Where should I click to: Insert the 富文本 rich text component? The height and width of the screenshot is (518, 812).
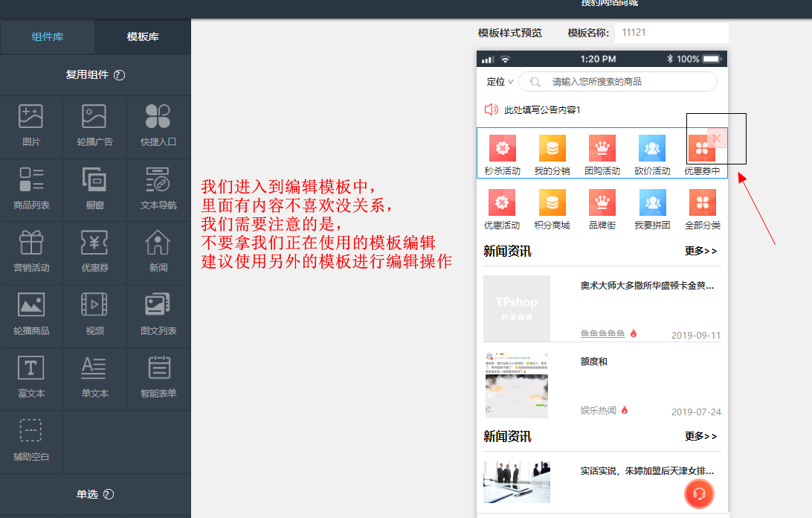(x=31, y=377)
